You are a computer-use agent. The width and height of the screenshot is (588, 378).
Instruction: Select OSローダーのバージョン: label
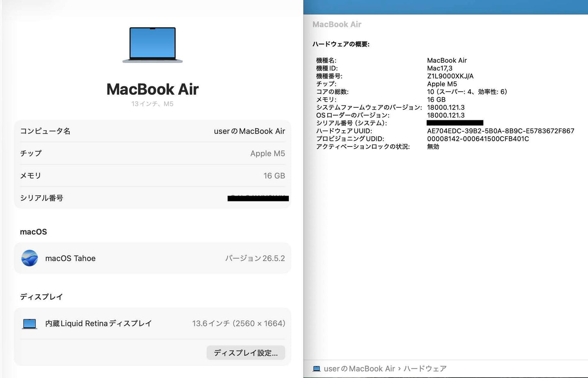353,115
